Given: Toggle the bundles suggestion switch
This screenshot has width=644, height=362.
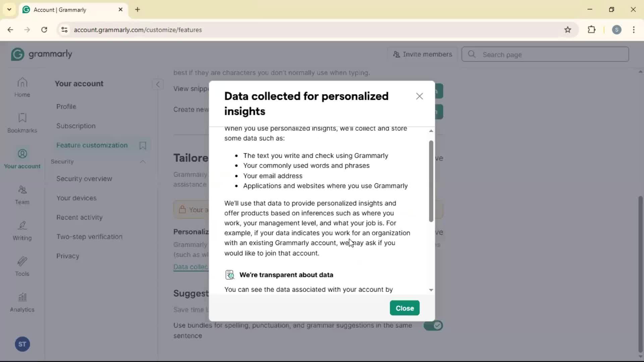Looking at the screenshot, I should pyautogui.click(x=433, y=325).
